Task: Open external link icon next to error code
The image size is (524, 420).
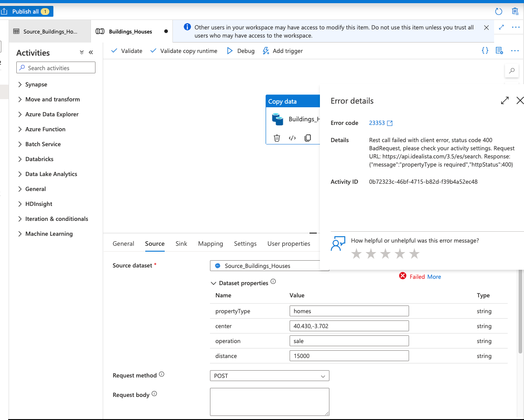Action: point(390,123)
